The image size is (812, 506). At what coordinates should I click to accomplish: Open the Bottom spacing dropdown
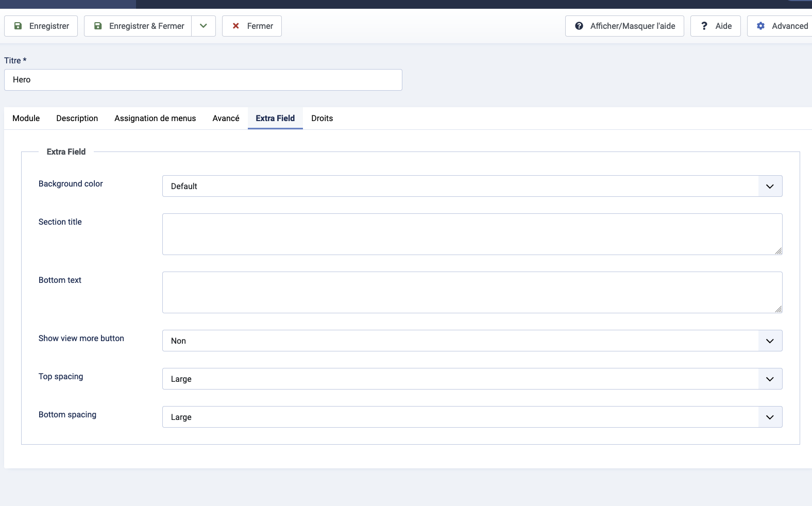point(472,417)
